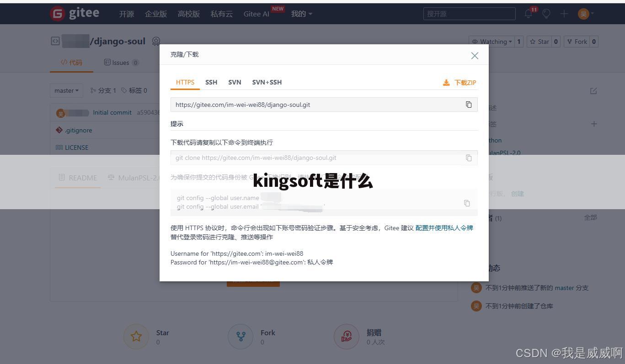Screen dimensions: 625x364
Task: Click the lightbulb icon in the header
Action: click(x=546, y=14)
